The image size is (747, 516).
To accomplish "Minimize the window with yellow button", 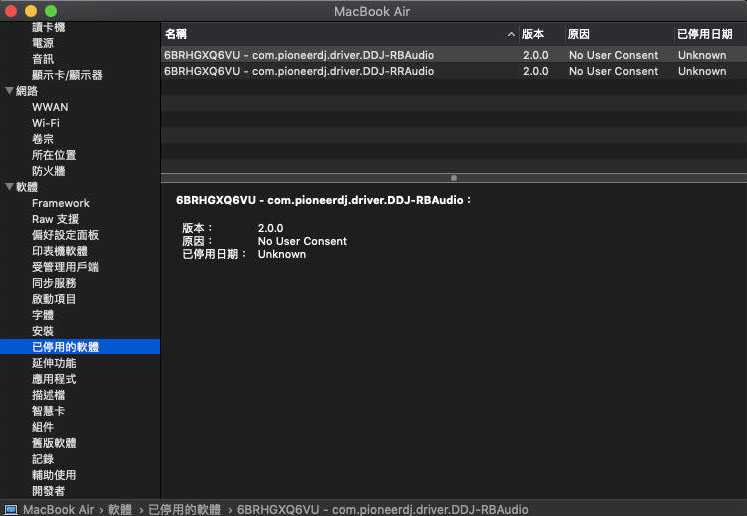I will [x=31, y=10].
